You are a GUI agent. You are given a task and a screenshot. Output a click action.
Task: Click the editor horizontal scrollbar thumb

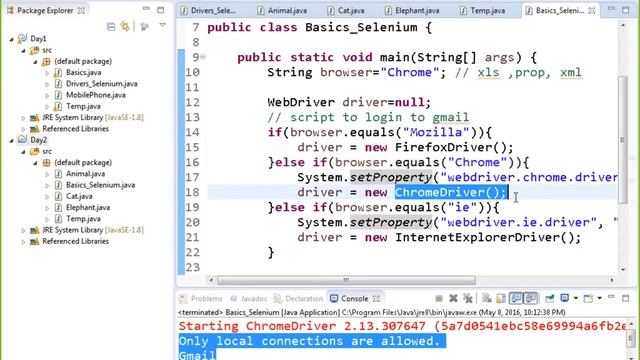[x=346, y=280]
